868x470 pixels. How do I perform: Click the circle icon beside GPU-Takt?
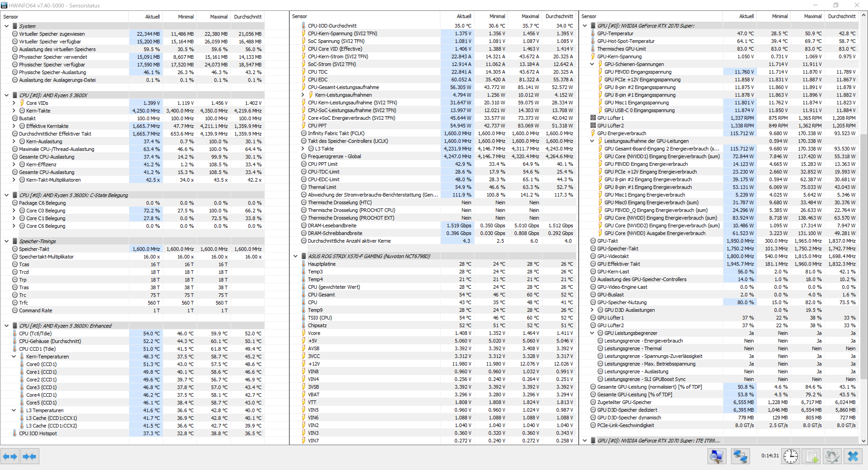[x=593, y=241]
